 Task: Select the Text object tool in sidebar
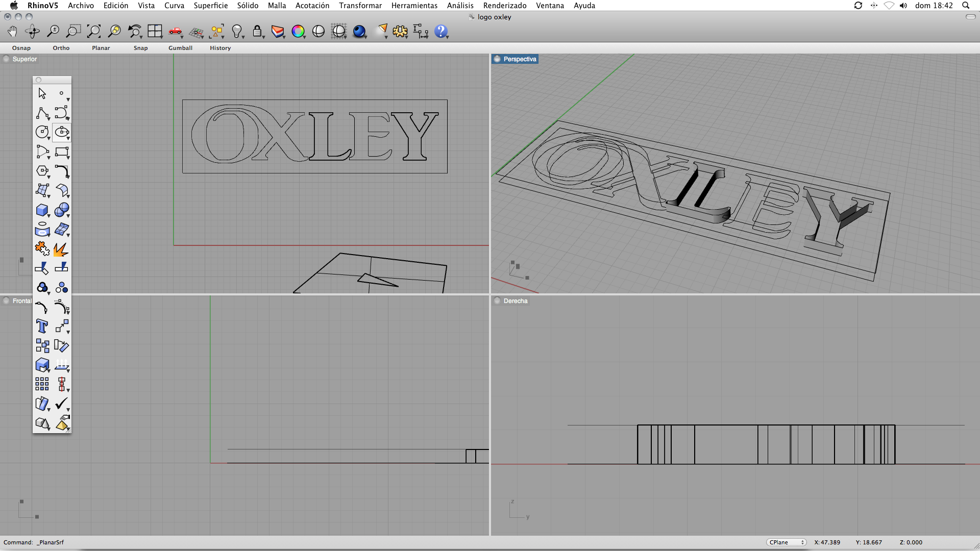(x=42, y=327)
